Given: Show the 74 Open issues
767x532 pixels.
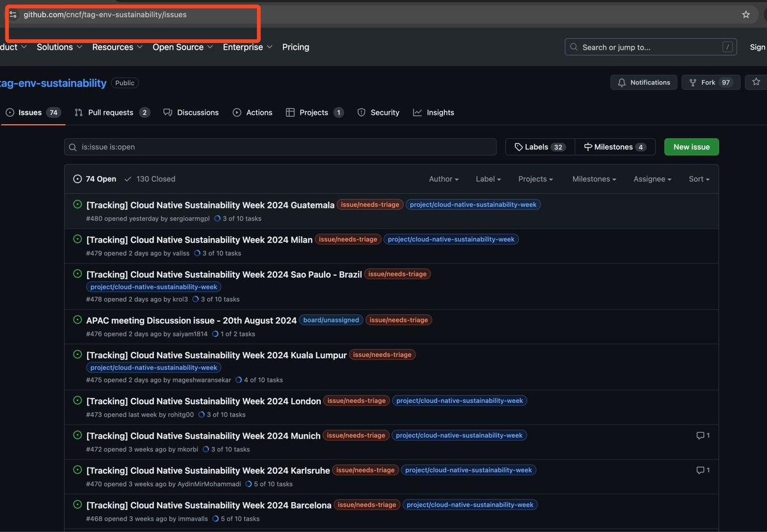Looking at the screenshot, I should (x=95, y=179).
